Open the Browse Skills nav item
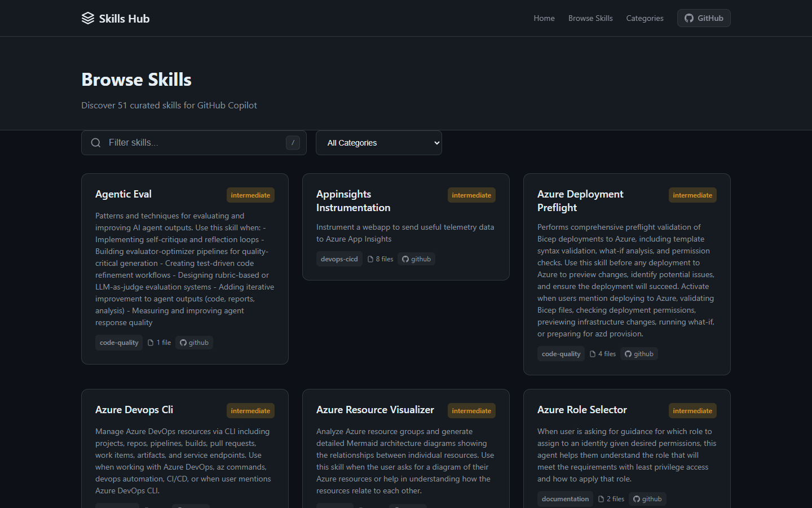This screenshot has width=812, height=508. (590, 18)
